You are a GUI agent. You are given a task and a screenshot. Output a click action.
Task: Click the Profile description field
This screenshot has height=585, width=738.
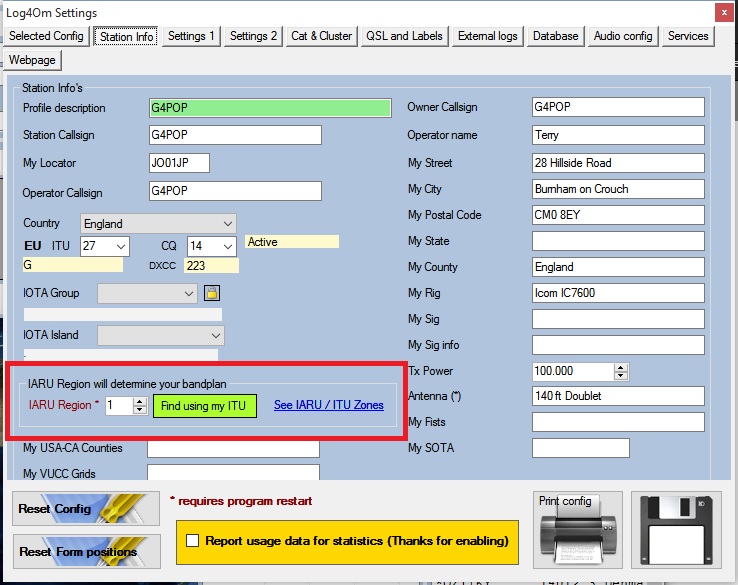coord(270,108)
